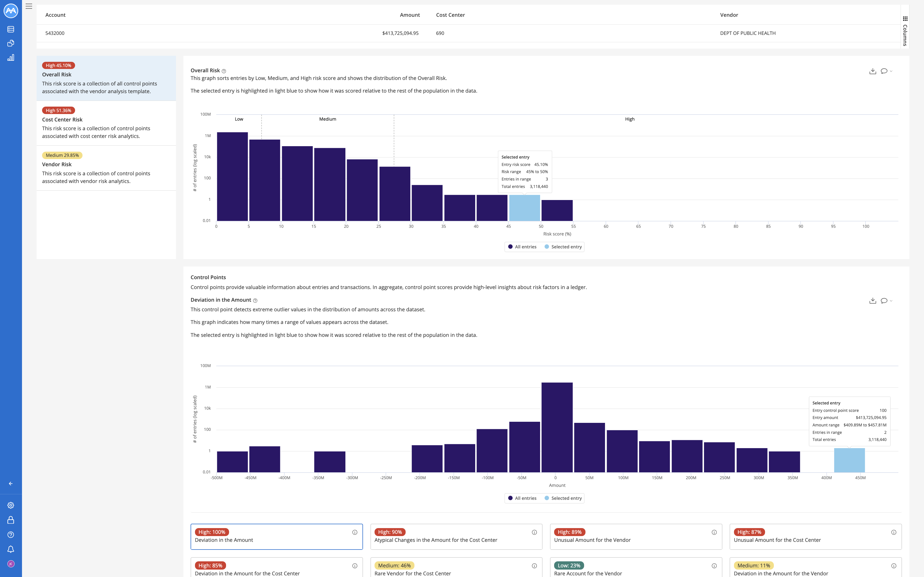The width and height of the screenshot is (924, 577).
Task: Download the Deviation in the Amount graph
Action: (x=873, y=301)
